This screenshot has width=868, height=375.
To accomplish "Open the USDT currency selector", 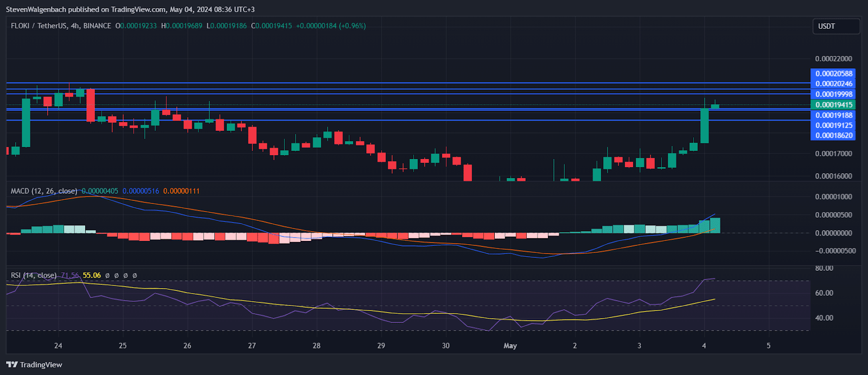I will pyautogui.click(x=835, y=26).
